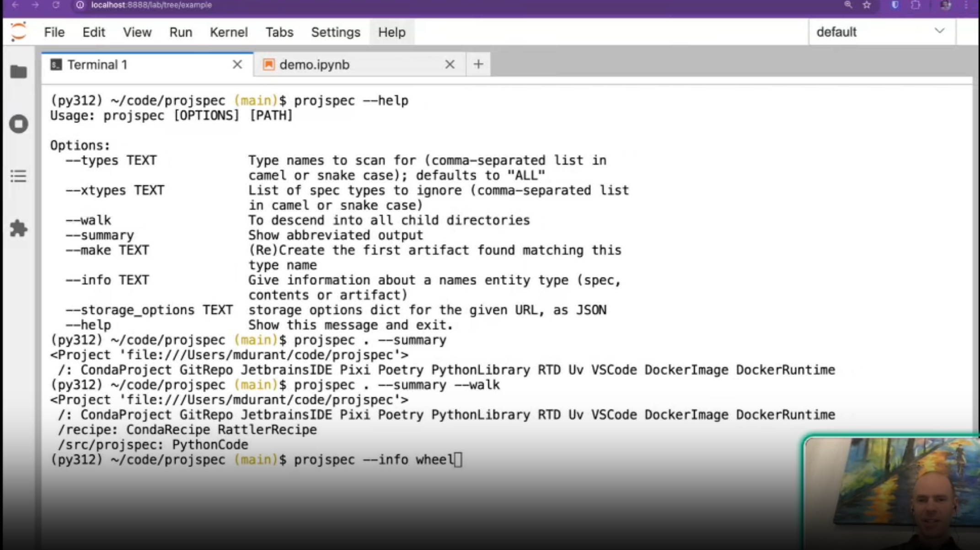Viewport: 980px width, 550px height.
Task: Open the browser extensions icon
Action: click(915, 5)
